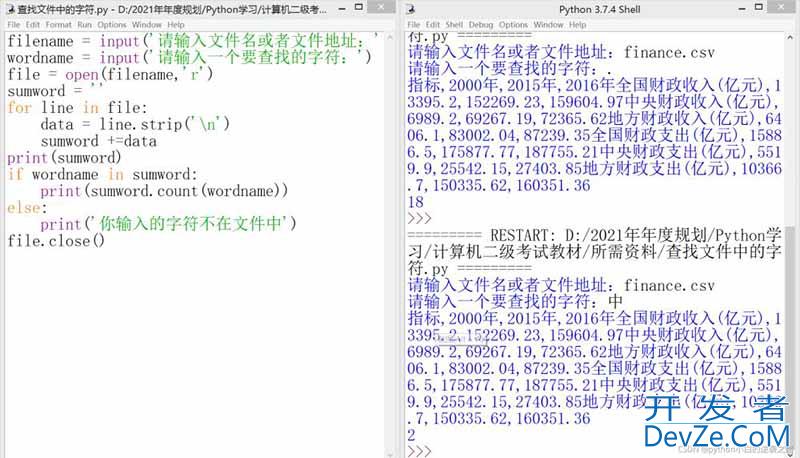Open the Options menu in the editor window
800x458 pixels.
(112, 24)
